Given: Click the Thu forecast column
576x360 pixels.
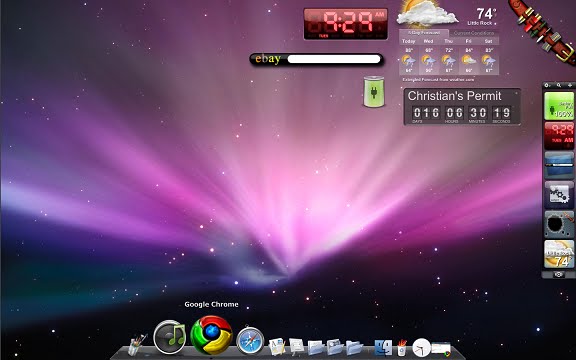Looking at the screenshot, I should 448,56.
